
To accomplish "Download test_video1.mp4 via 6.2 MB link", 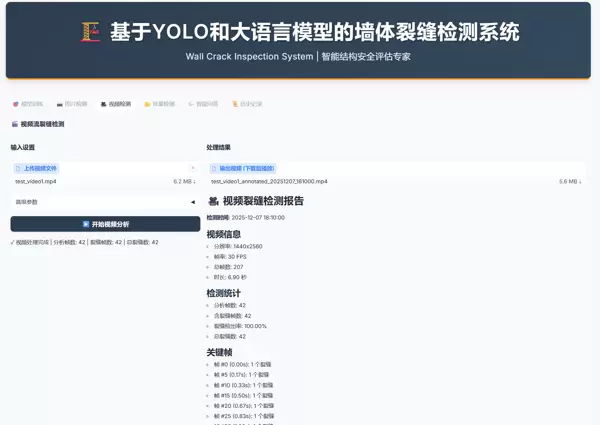I will pos(184,182).
